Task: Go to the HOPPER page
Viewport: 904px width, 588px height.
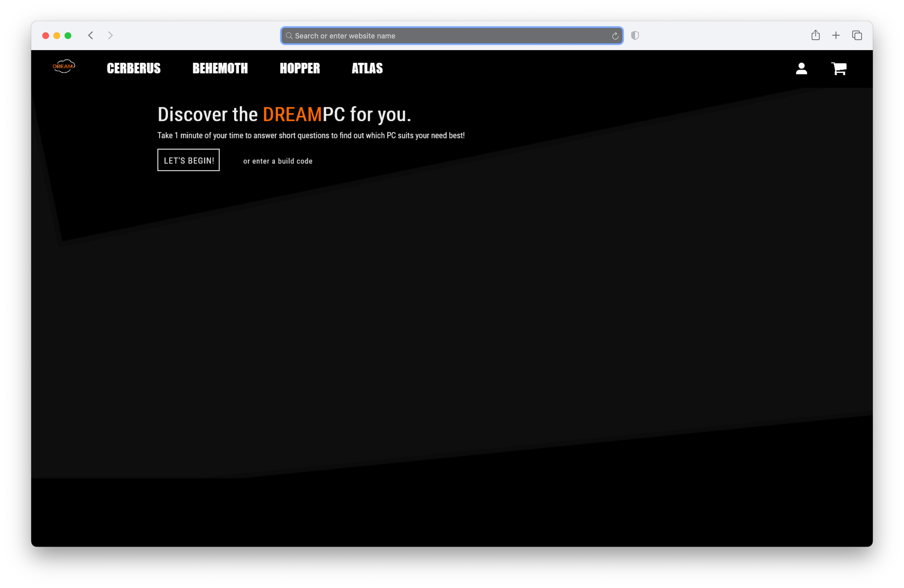Action: coord(300,68)
